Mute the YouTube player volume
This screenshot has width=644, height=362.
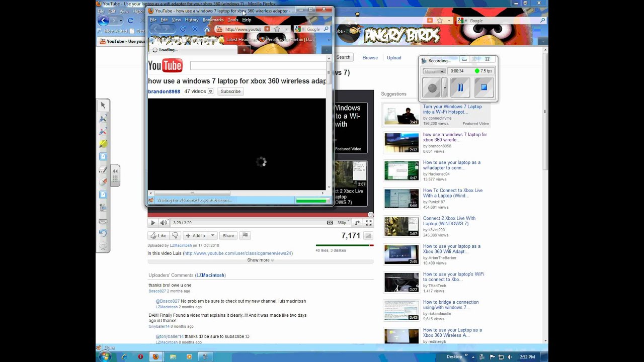pos(164,223)
